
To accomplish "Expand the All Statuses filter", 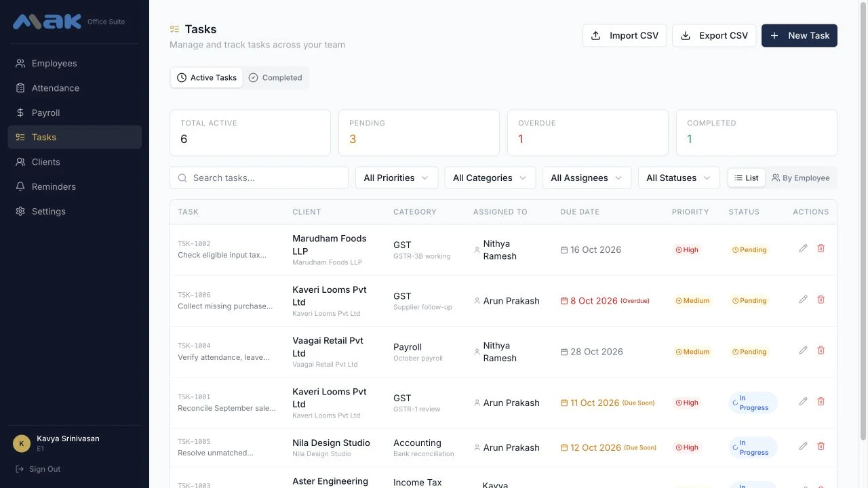I will [679, 178].
